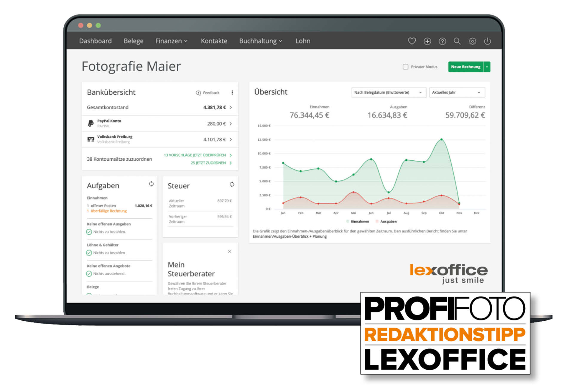
Task: Open Bankübersicht three-dot options menu
Action: pyautogui.click(x=232, y=93)
